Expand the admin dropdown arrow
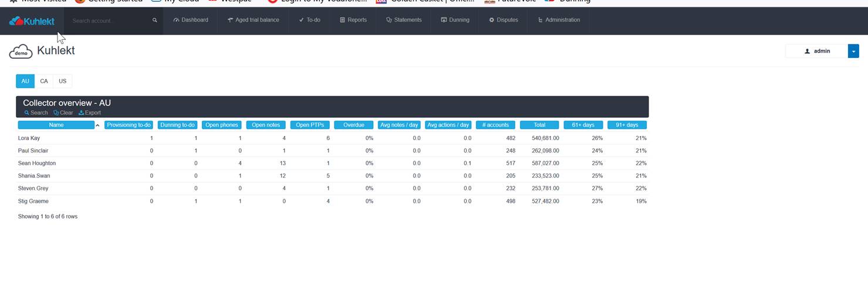Screen dimensions: 868x300 [853, 51]
